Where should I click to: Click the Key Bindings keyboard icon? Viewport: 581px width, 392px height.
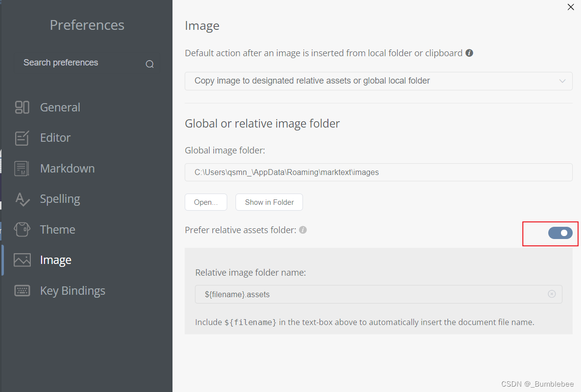click(x=22, y=290)
